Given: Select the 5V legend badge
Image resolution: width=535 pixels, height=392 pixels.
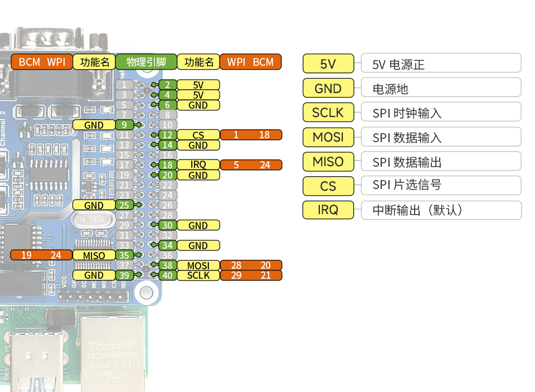Looking at the screenshot, I should (x=328, y=64).
